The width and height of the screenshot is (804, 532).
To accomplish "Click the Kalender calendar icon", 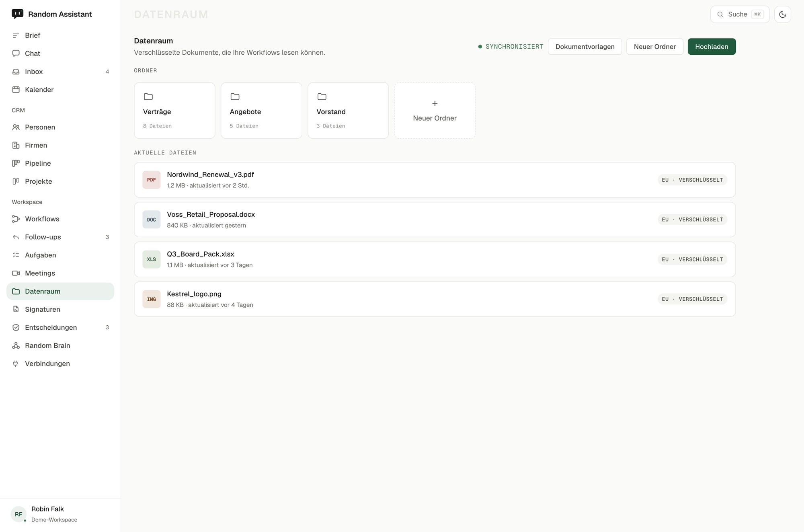I will (x=16, y=90).
